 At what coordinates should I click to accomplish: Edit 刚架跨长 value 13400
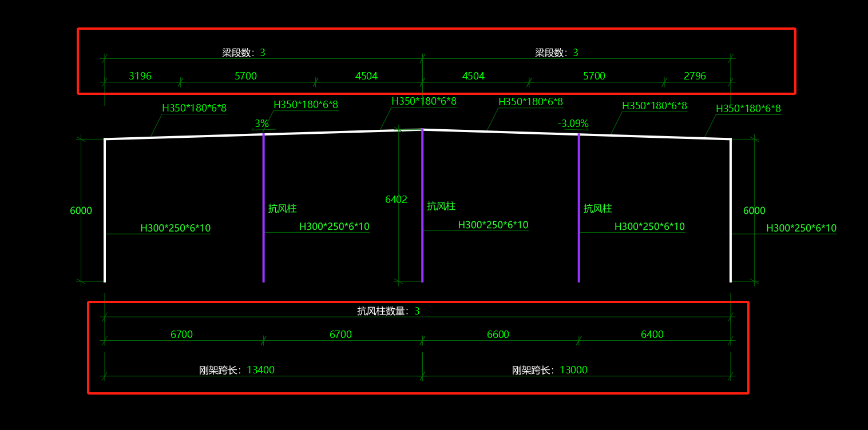coord(260,370)
